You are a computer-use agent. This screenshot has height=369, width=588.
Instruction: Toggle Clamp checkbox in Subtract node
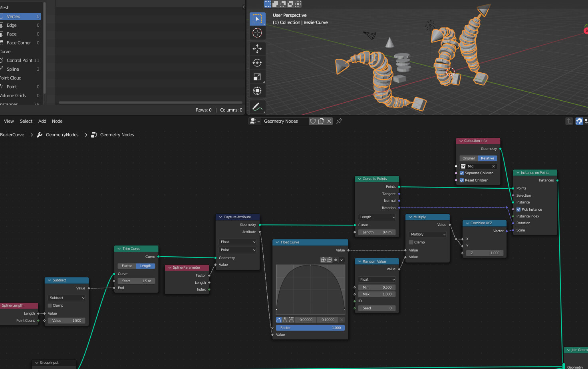(50, 305)
